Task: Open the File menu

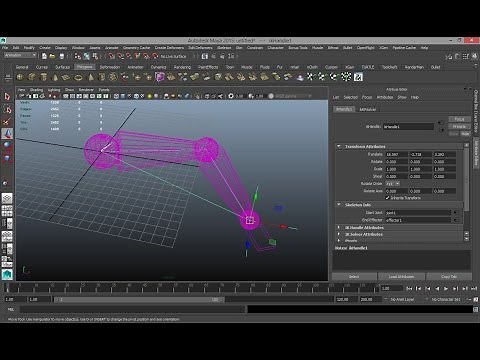Action: click(x=5, y=48)
